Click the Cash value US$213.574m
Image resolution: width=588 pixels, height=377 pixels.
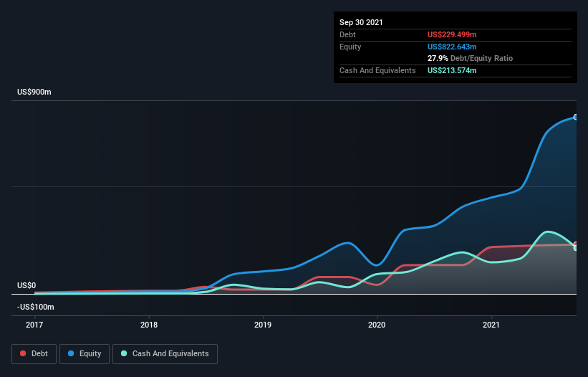point(452,70)
